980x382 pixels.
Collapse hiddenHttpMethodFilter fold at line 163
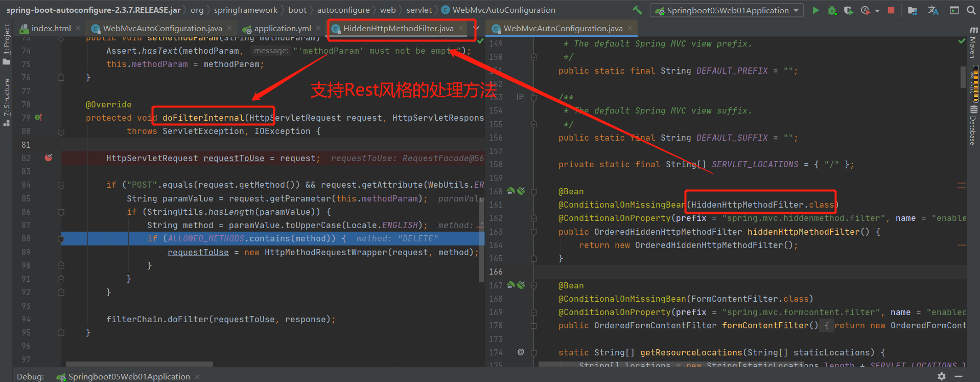533,232
